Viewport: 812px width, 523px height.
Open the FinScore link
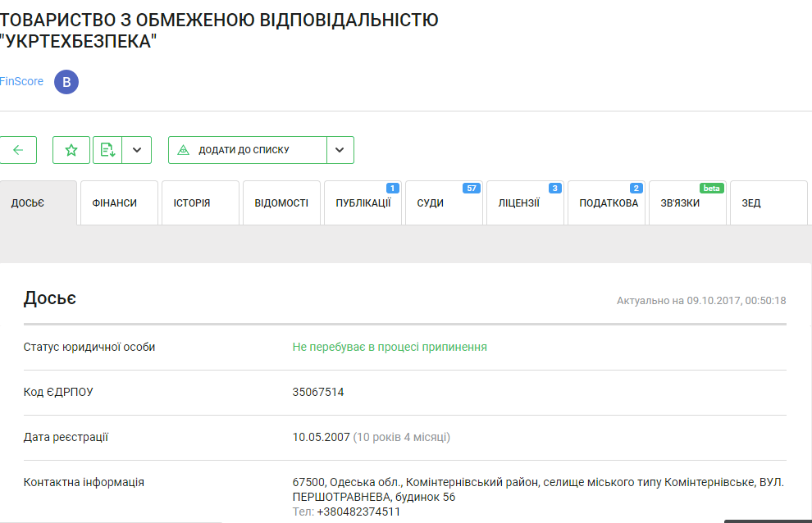22,82
